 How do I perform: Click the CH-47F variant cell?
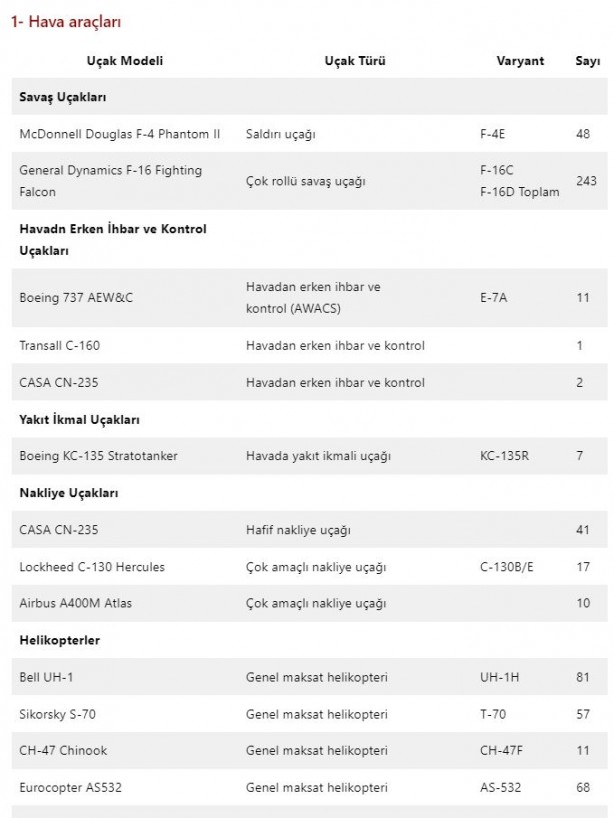pos(502,750)
